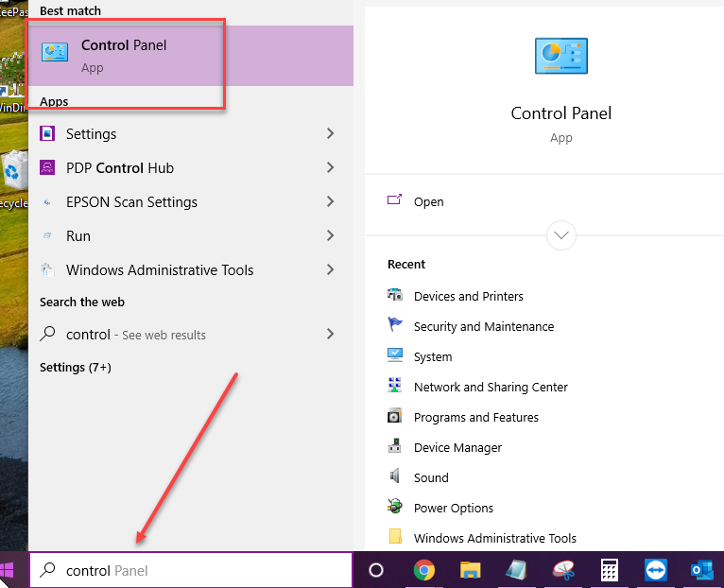Click the Device Manager icon

pos(395,445)
